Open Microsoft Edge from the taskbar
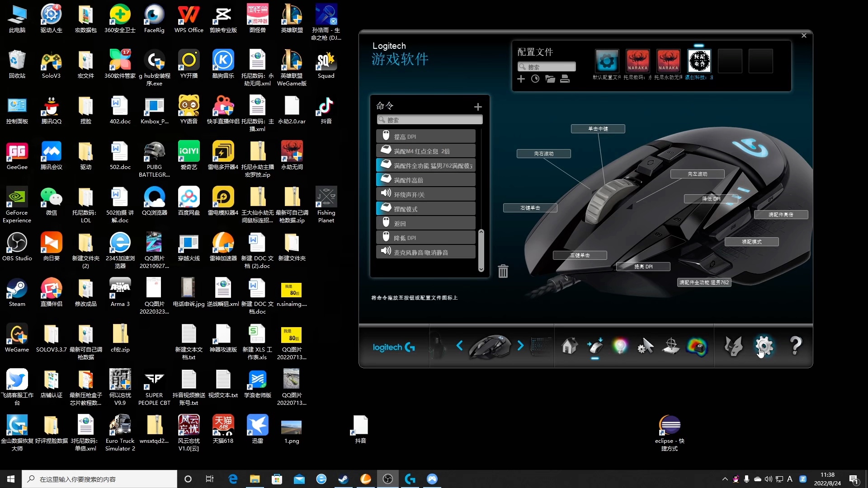 233,479
